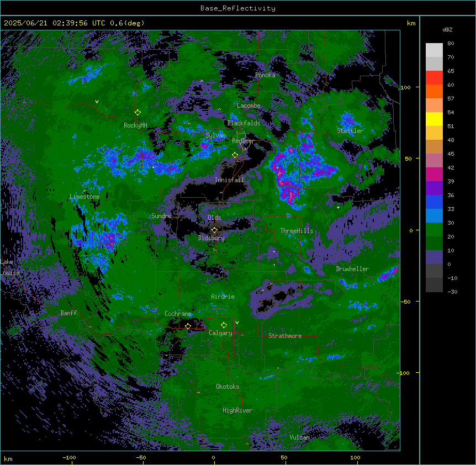Image resolution: width=476 pixels, height=465 pixels.
Task: Click the Olds label
Action: pos(214,218)
